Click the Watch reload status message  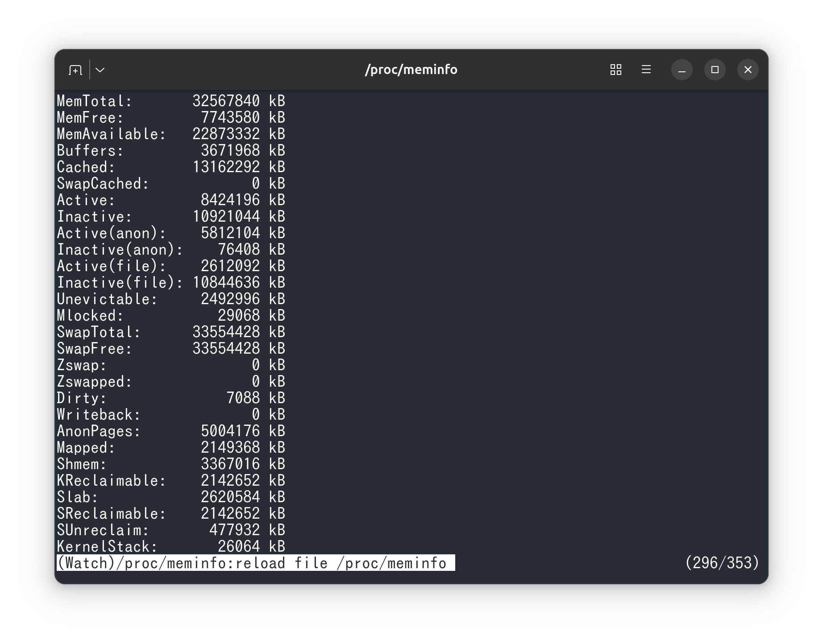click(256, 563)
